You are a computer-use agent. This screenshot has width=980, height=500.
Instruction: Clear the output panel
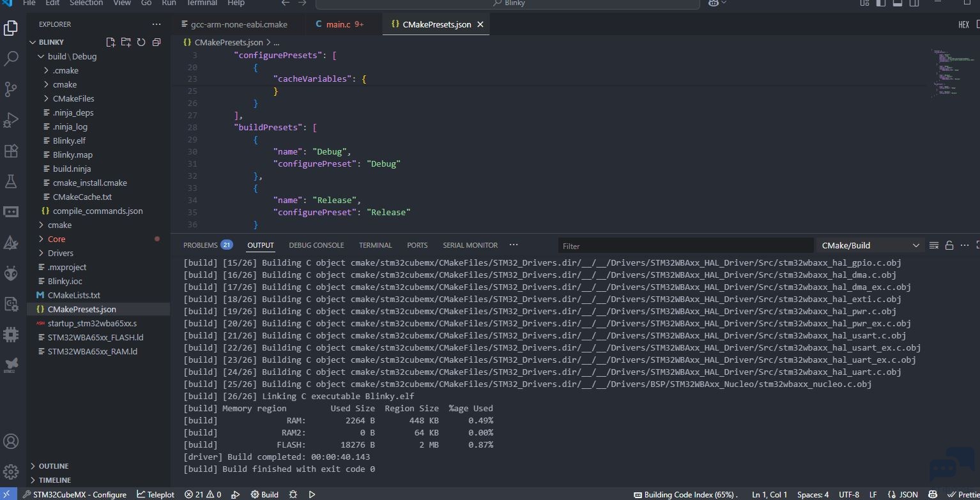coord(934,245)
